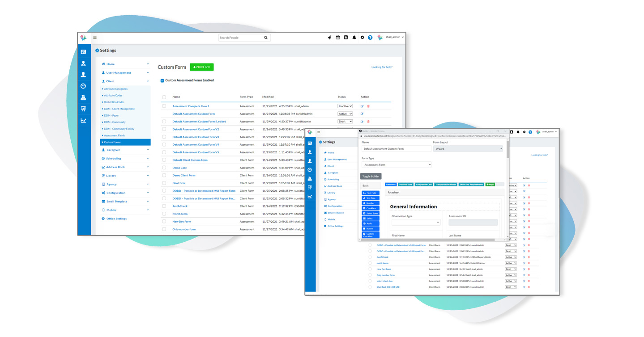Image resolution: width=644 pixels, height=337 pixels.
Task: Uncheck Custom Assessment Forms Enabled
Action: point(162,80)
